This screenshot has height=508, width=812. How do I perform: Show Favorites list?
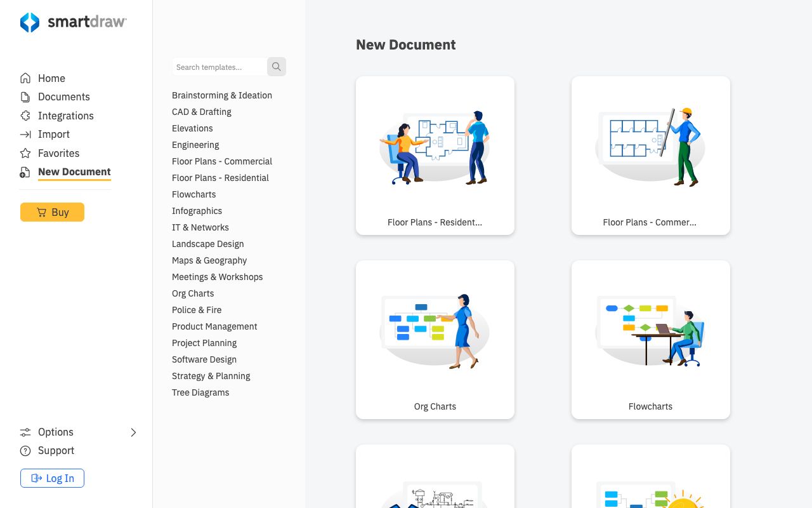click(x=59, y=153)
